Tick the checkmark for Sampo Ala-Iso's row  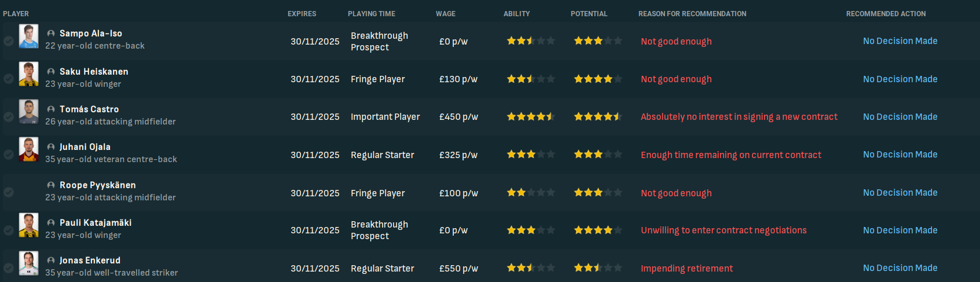point(9,41)
